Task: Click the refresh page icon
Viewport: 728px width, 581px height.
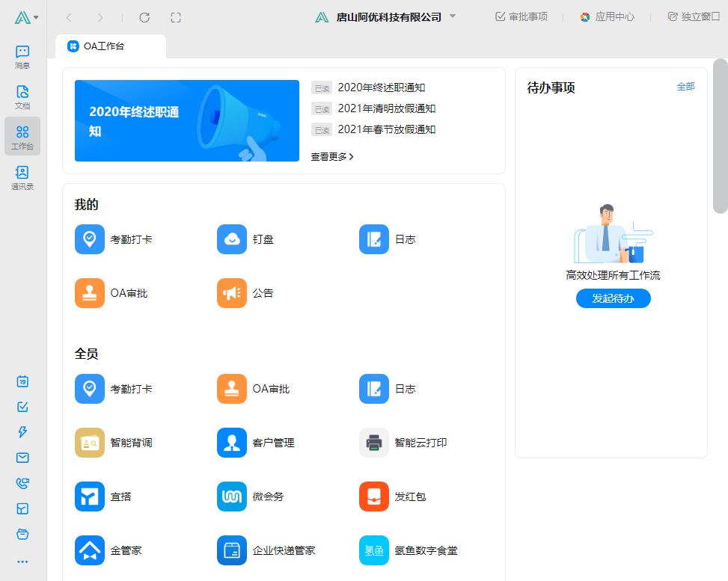Action: pyautogui.click(x=145, y=17)
